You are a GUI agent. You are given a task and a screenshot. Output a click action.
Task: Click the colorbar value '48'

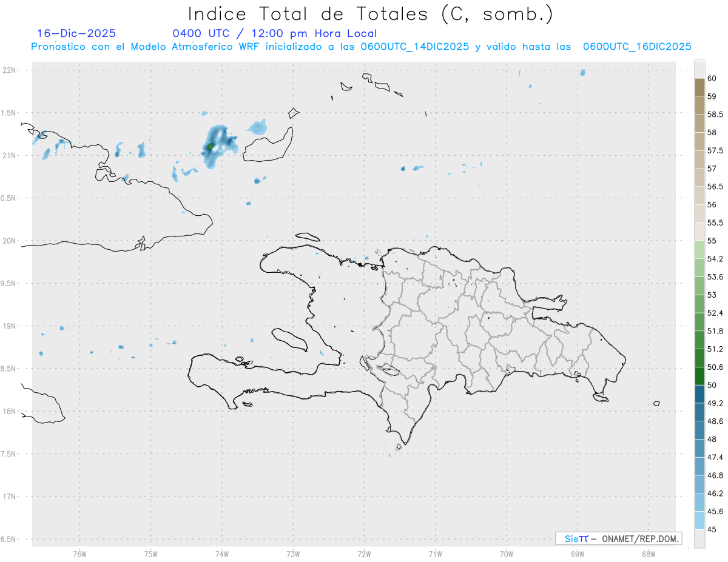[712, 439]
